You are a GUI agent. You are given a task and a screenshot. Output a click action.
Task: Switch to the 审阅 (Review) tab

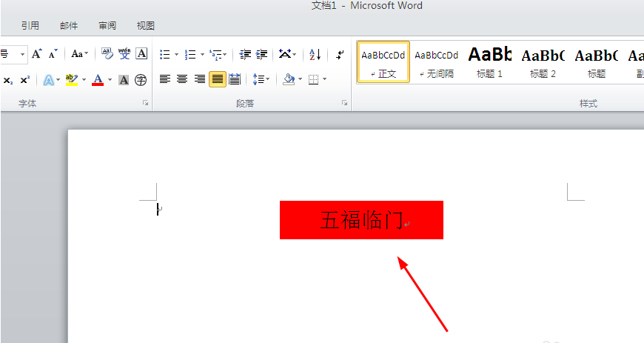107,25
